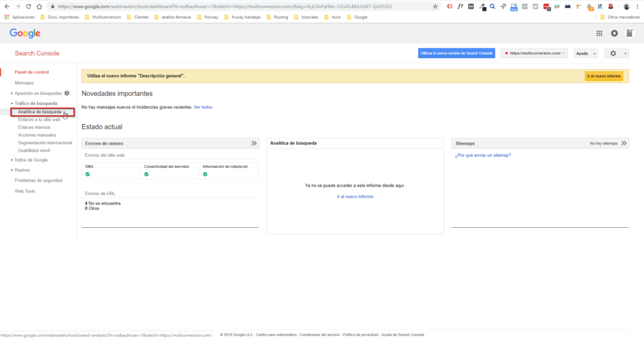Open Web Tools in sidebar
This screenshot has height=338, width=644.
tap(25, 191)
